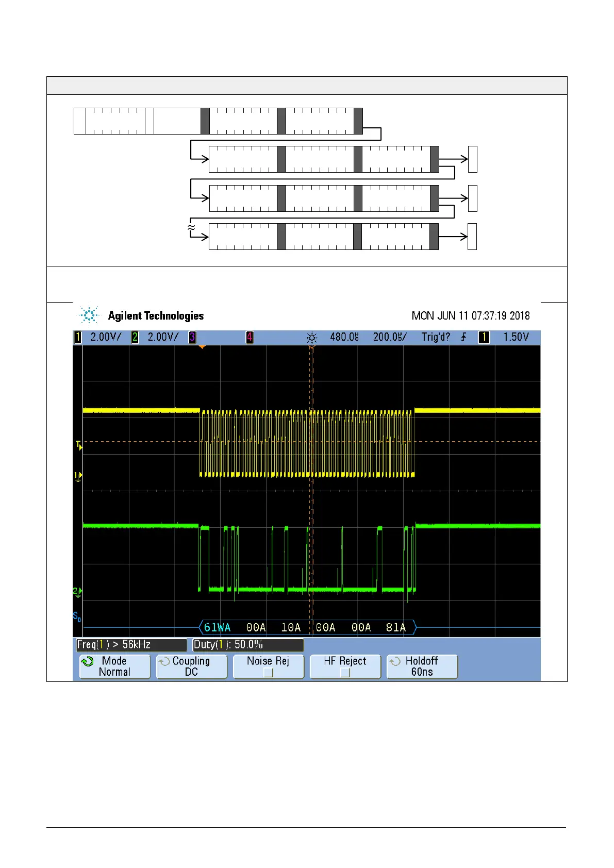Click the channel 2 ground reference marker
Screen dimensions: 614x868
tap(77, 592)
